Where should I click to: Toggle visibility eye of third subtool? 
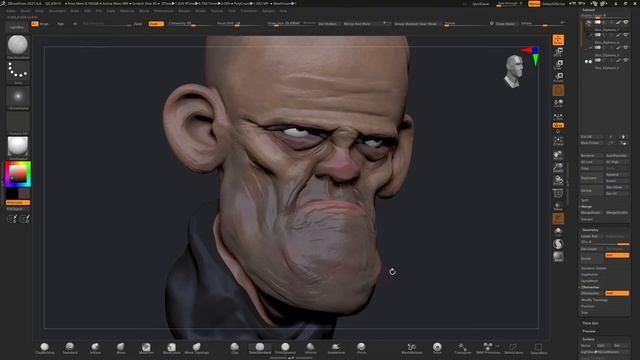pos(626,48)
